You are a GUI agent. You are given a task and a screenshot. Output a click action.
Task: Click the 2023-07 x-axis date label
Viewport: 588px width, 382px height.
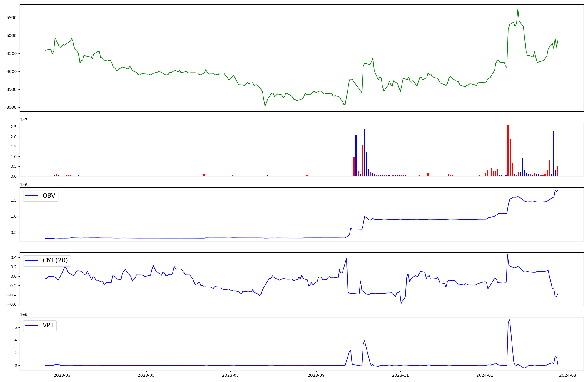click(x=230, y=375)
